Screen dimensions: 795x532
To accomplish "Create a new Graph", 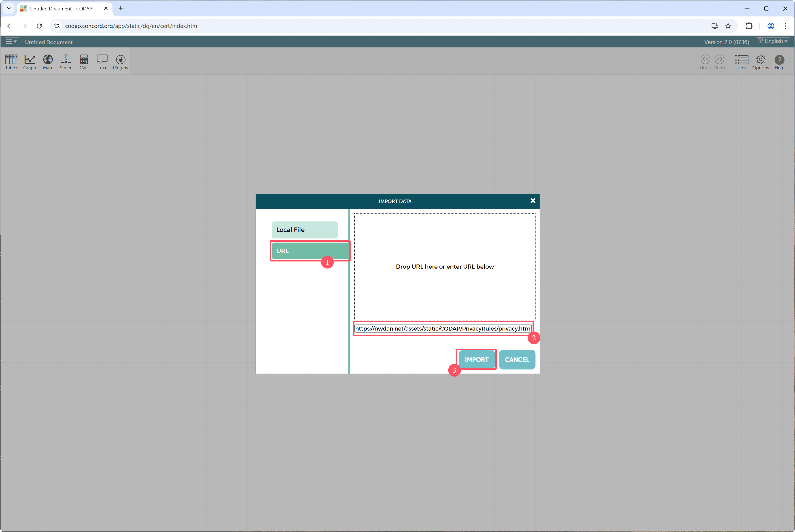I will point(30,62).
